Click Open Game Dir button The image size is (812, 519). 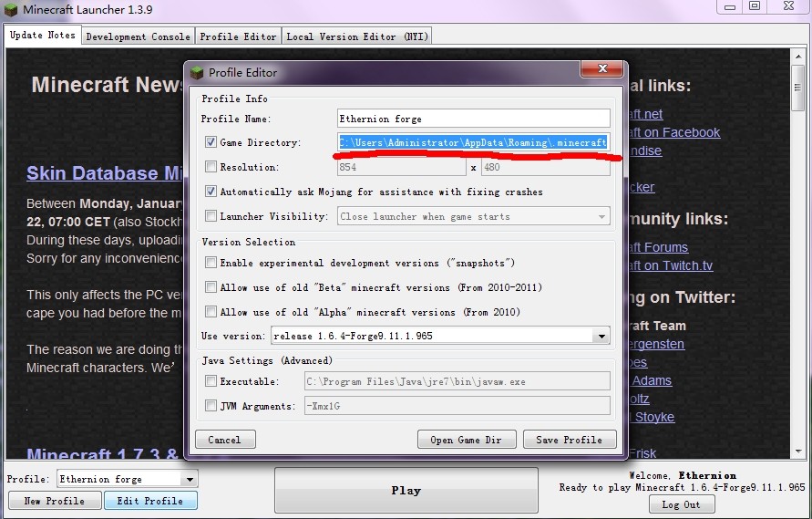[466, 440]
